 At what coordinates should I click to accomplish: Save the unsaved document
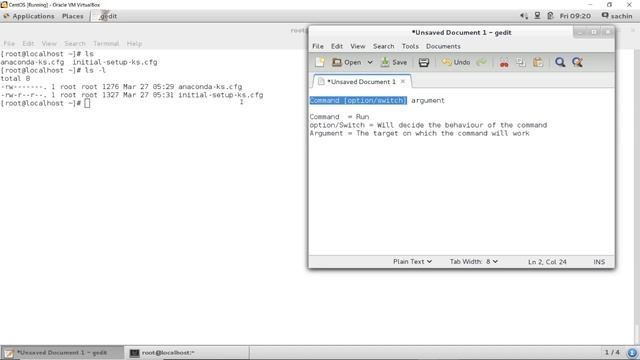pos(394,62)
